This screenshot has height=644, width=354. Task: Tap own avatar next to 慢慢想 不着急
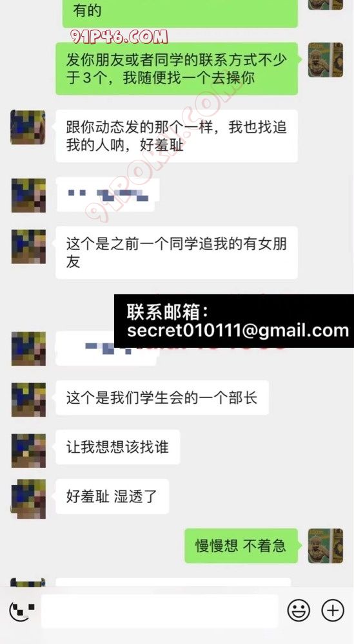[326, 545]
